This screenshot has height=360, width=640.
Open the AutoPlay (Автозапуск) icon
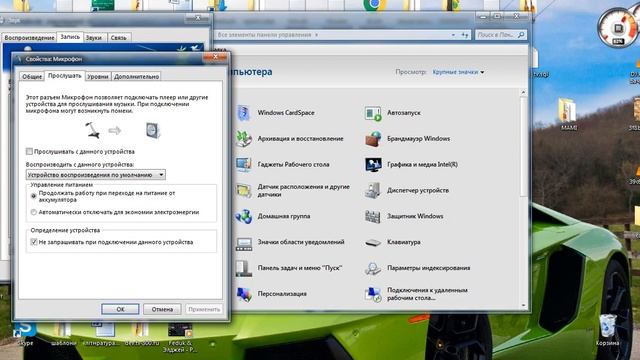click(x=373, y=113)
